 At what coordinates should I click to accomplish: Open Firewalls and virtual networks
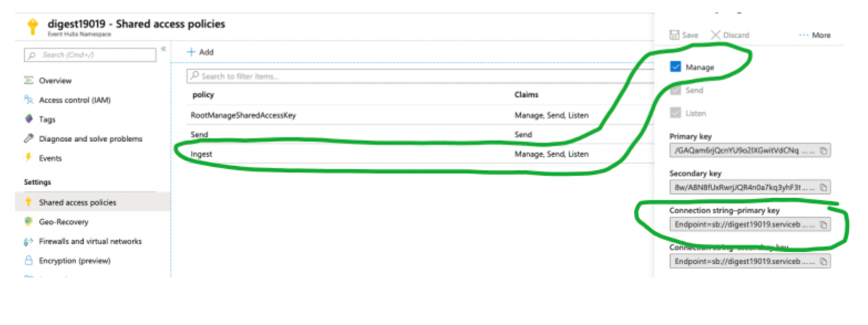coord(91,241)
